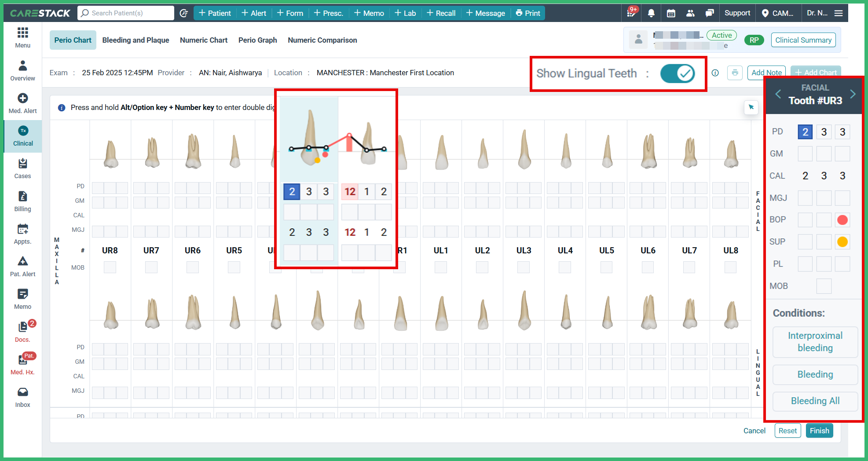Select the Clinical icon in the sidebar
Image resolution: width=868 pixels, height=461 pixels.
click(x=22, y=135)
